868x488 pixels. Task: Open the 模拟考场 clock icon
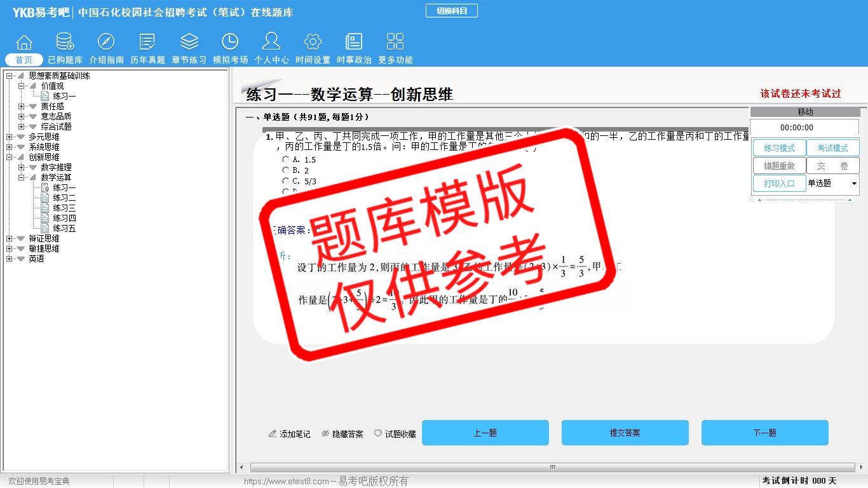(x=230, y=43)
